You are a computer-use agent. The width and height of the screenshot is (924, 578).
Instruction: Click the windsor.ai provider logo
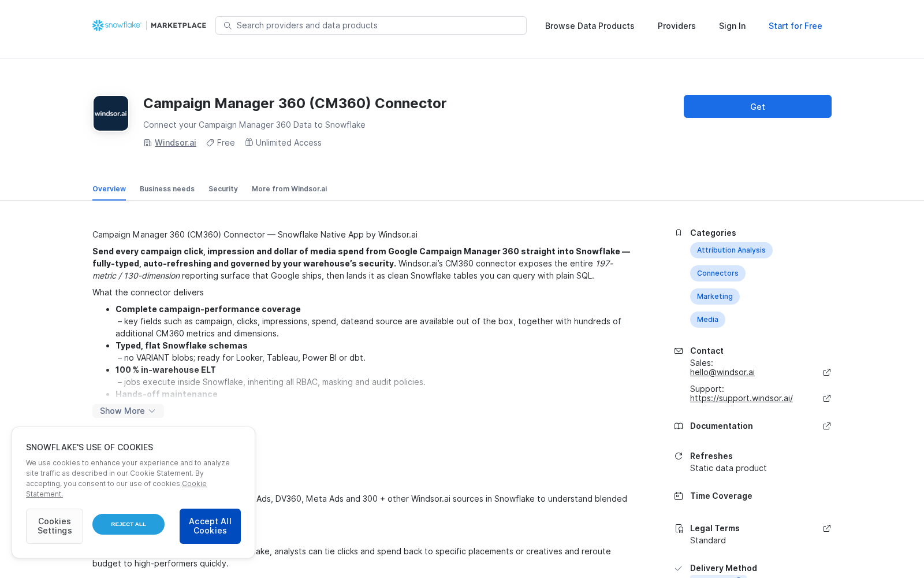pyautogui.click(x=111, y=113)
